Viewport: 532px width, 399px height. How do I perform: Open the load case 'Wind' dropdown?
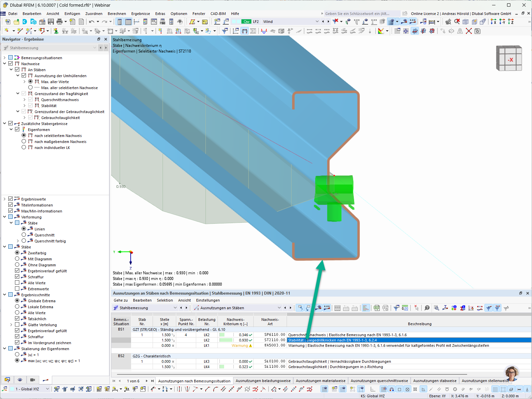click(x=317, y=22)
